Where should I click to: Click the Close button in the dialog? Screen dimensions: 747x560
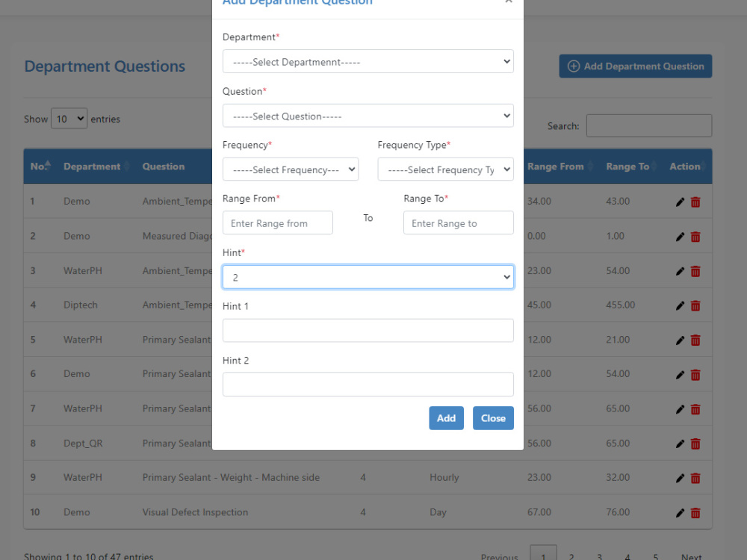[x=493, y=418]
